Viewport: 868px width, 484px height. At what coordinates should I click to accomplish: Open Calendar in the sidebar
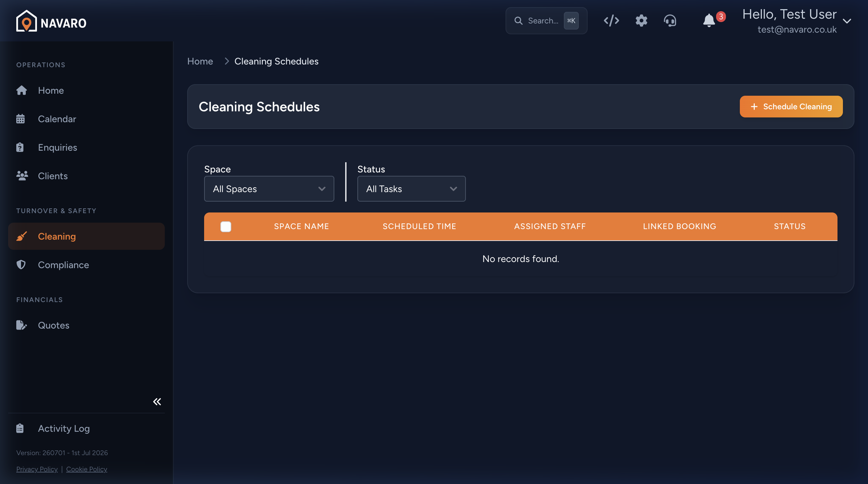point(86,119)
